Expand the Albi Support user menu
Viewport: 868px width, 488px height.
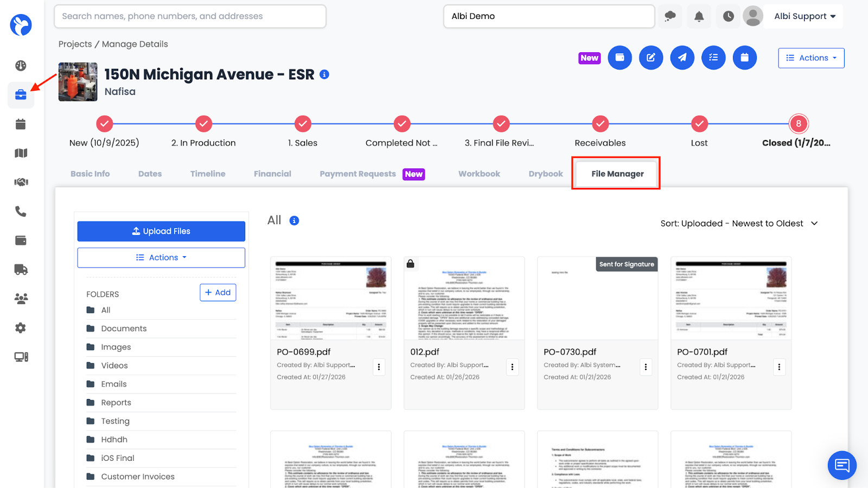coord(805,16)
